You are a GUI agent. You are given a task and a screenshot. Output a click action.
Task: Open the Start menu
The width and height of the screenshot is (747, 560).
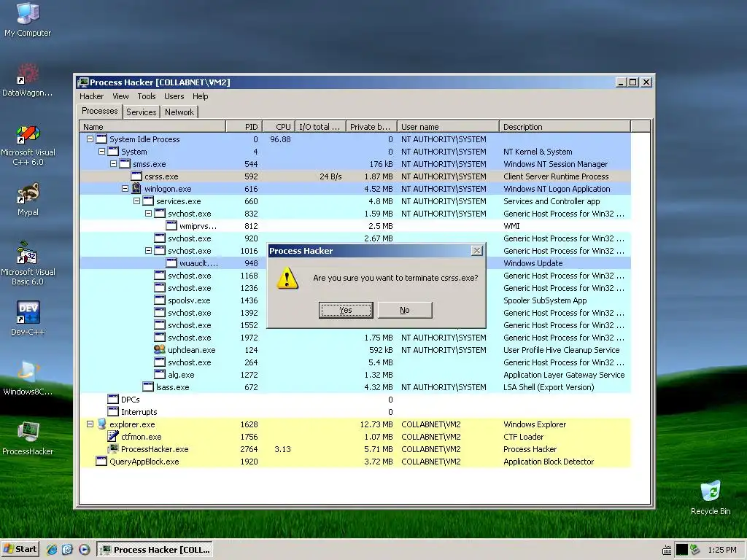pos(20,549)
